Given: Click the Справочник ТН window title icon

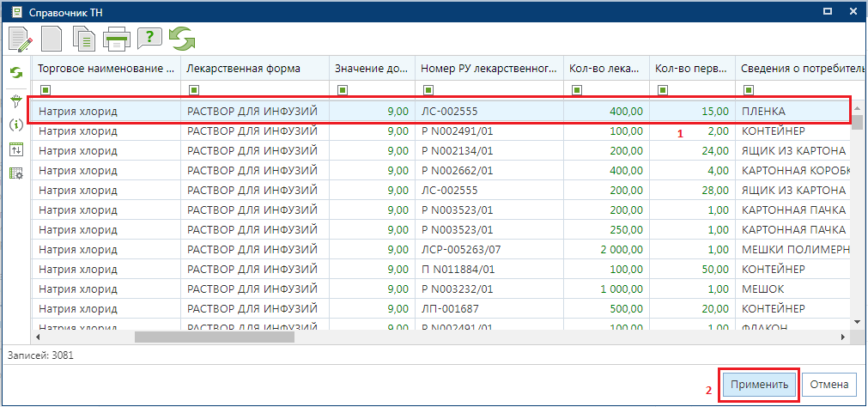Looking at the screenshot, I should (x=16, y=11).
